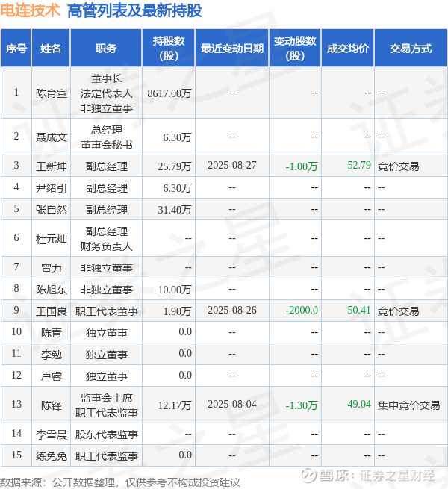Click the holding value 8617.00万
This screenshot has height=489, width=448.
(169, 93)
